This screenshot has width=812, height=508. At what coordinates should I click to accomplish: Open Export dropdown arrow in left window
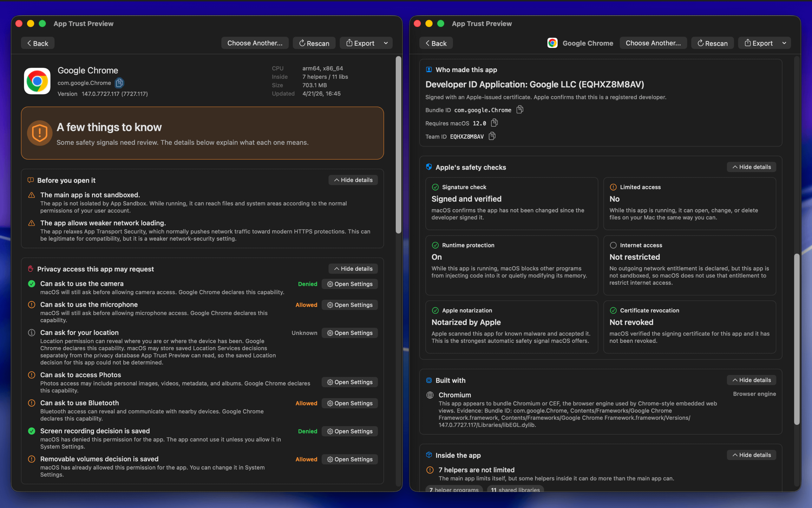coord(386,43)
